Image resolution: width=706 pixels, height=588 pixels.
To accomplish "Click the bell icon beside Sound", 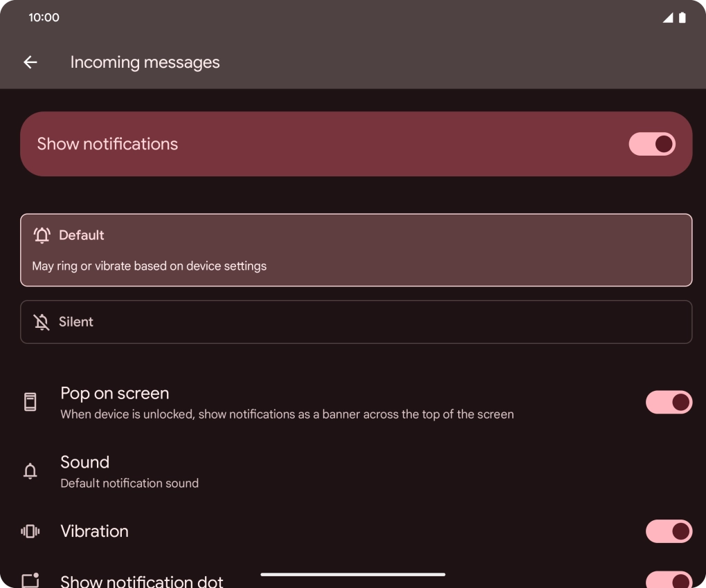I will tap(30, 471).
